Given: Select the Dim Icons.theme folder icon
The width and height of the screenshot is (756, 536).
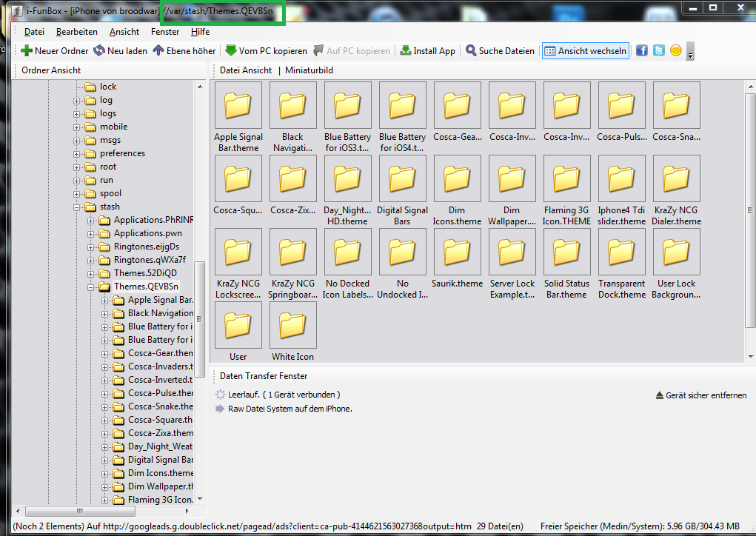Looking at the screenshot, I should click(x=458, y=178).
